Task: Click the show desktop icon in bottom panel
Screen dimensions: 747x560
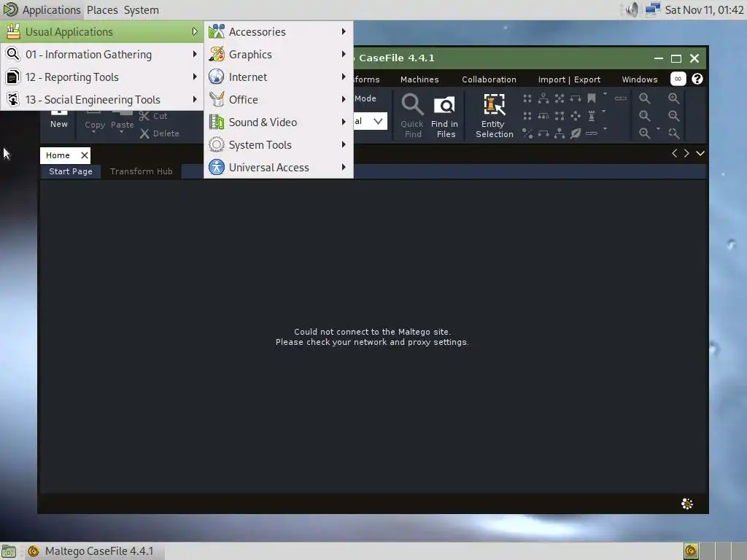Action: click(x=9, y=551)
